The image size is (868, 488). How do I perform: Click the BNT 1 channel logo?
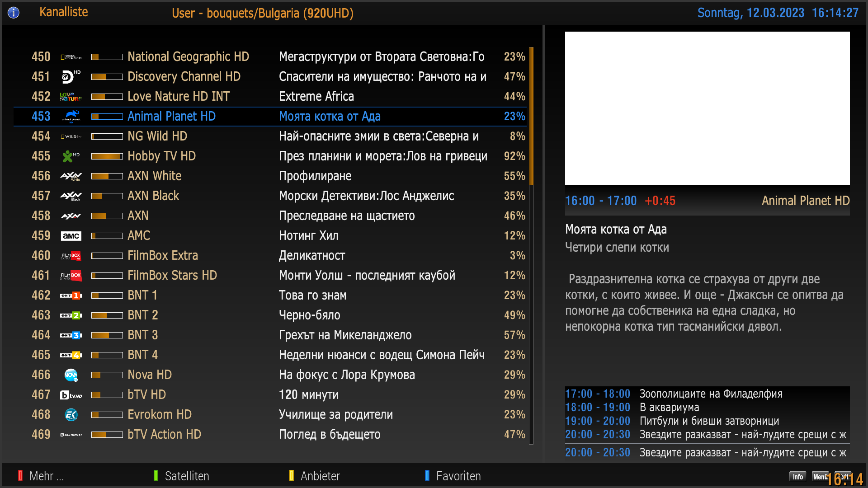(71, 296)
